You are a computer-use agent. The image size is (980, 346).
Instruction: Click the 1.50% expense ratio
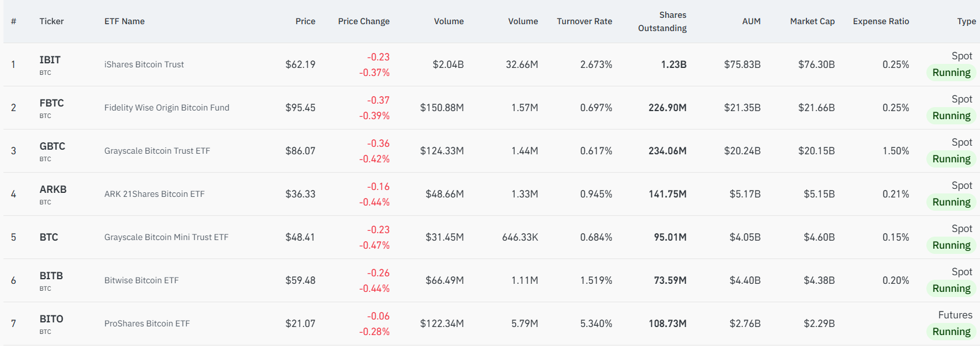(x=896, y=151)
